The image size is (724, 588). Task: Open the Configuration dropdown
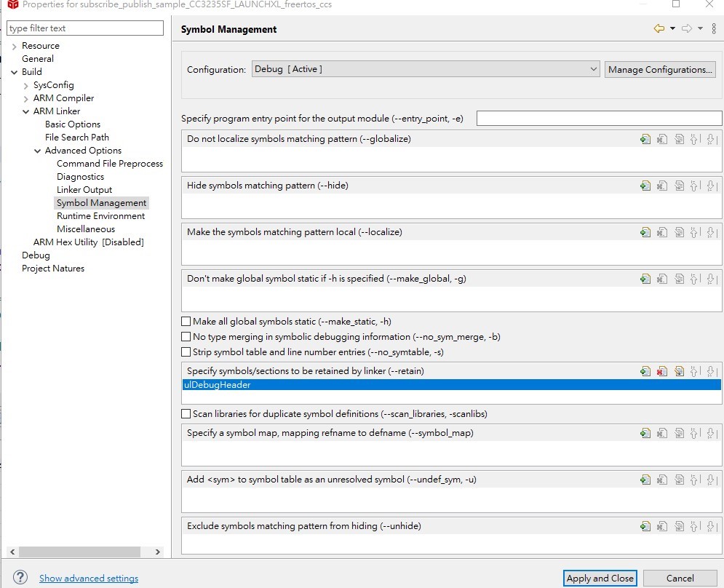coord(426,69)
